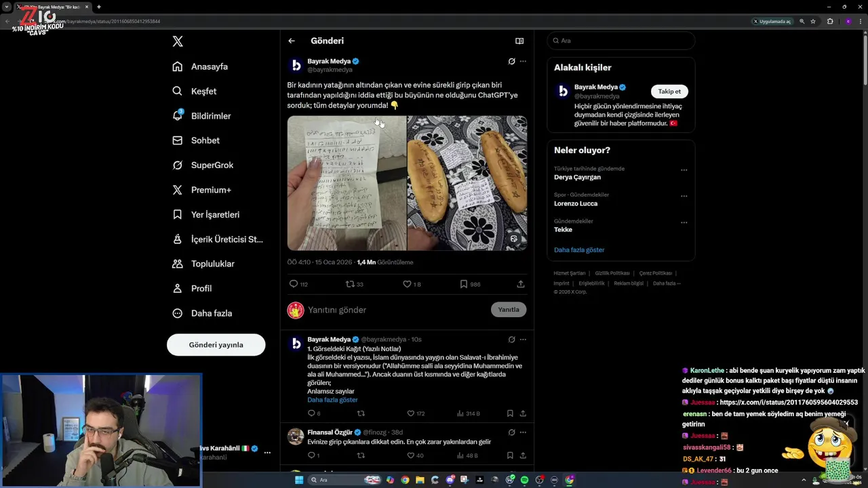868x488 pixels.
Task: Open more options on the main post
Action: pos(523,61)
